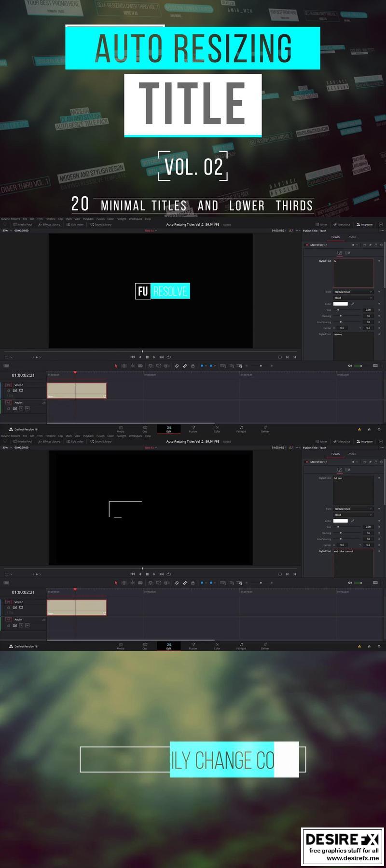The height and width of the screenshot is (868, 386).
Task: Go to Fairlight page in 'full text' window
Action: 241,646
